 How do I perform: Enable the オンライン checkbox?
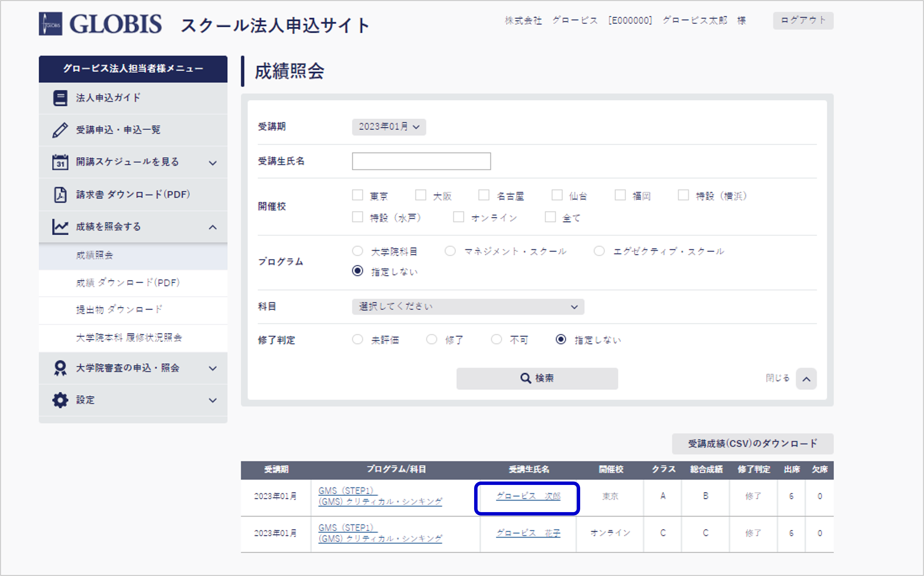[x=458, y=217]
